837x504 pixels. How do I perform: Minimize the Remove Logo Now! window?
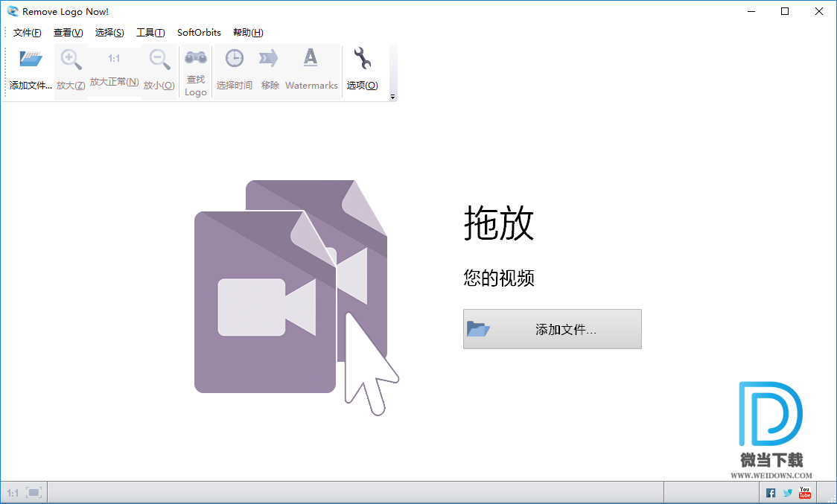click(751, 11)
